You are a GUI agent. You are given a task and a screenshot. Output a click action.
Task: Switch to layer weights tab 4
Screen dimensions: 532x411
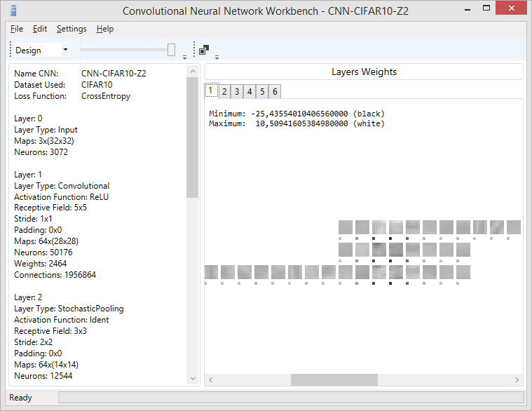(x=250, y=92)
